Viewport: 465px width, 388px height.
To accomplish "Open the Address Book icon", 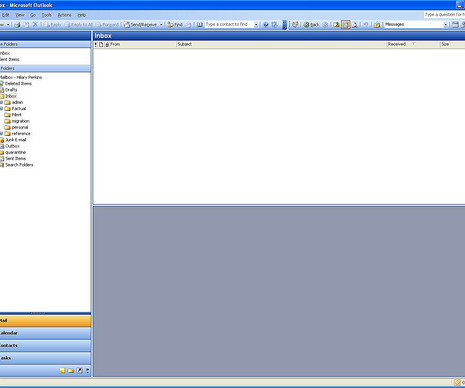I will [199, 25].
